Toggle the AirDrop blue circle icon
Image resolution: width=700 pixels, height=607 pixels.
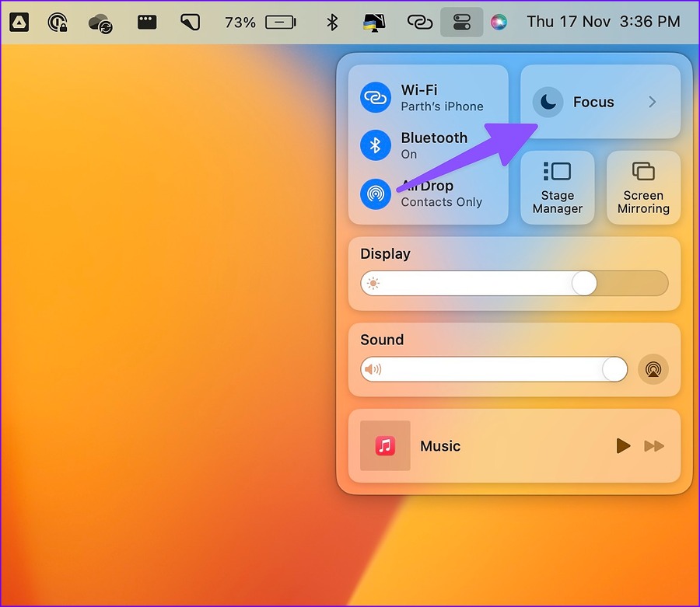[376, 194]
